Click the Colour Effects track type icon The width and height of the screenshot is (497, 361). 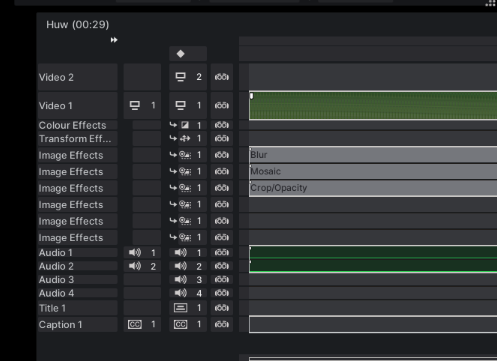(185, 125)
